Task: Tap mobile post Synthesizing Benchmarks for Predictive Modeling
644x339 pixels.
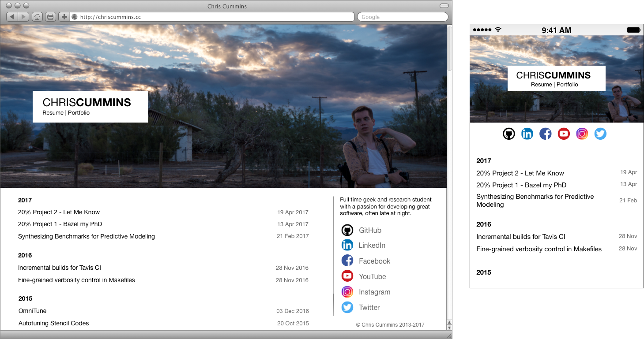Action: tap(535, 201)
